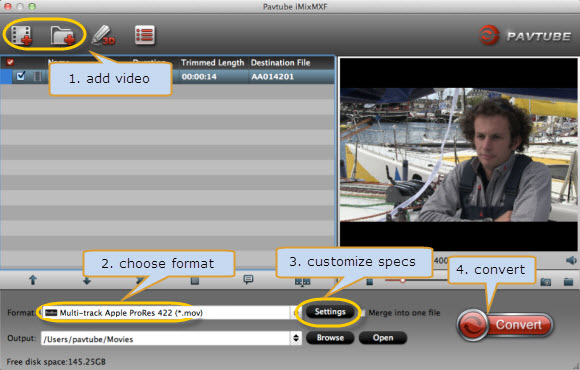
Task: Click the subtitle speech bubble icon
Action: coord(249,279)
